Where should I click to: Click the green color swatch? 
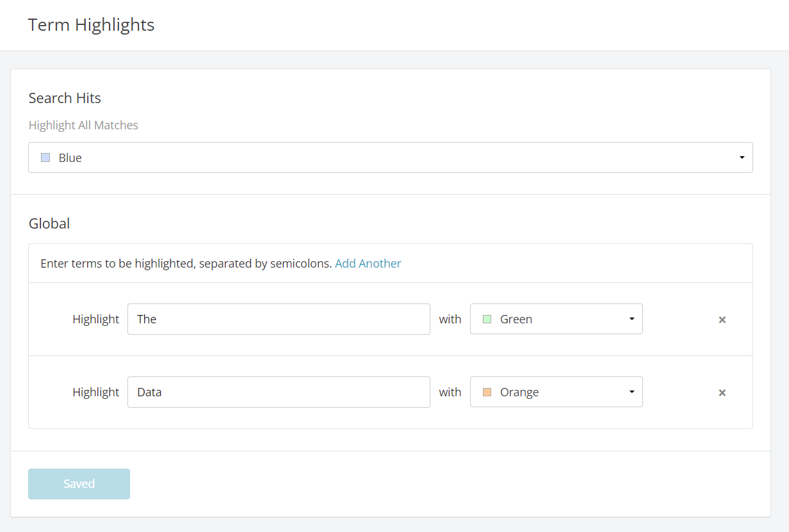click(487, 319)
